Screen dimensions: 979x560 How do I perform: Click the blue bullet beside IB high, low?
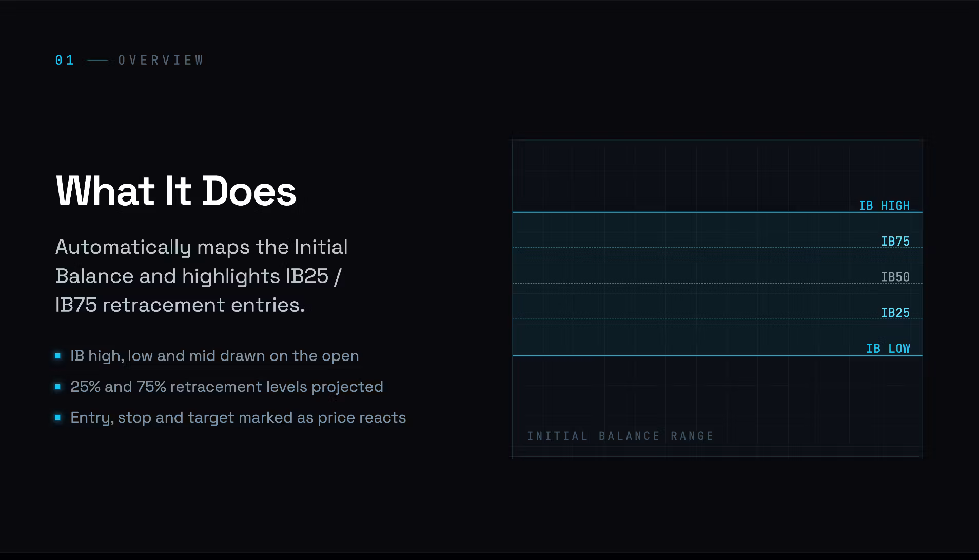58,356
